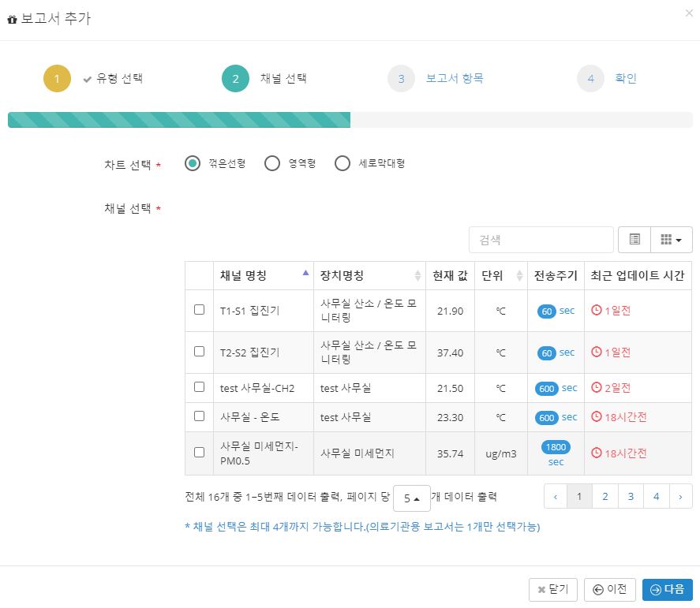
Task: Click the clock icon in T1-S1 집진기 row
Action: [x=597, y=310]
